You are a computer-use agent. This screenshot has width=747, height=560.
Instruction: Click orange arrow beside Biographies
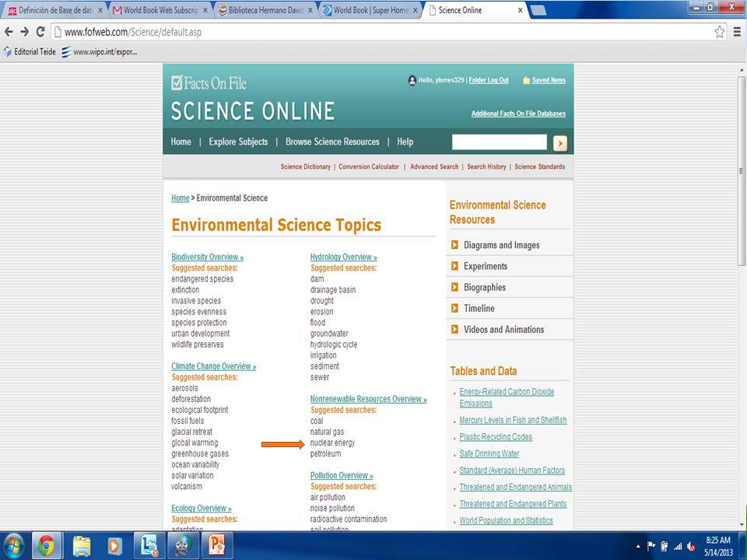454,287
